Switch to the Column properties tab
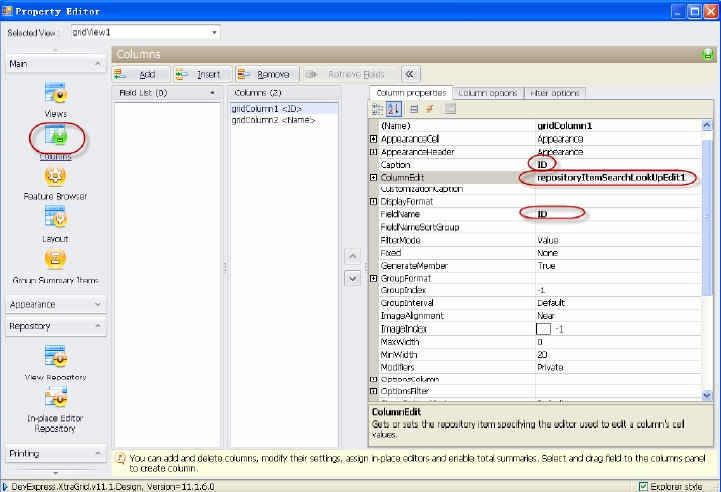Viewport: 721px width, 492px height. click(411, 93)
